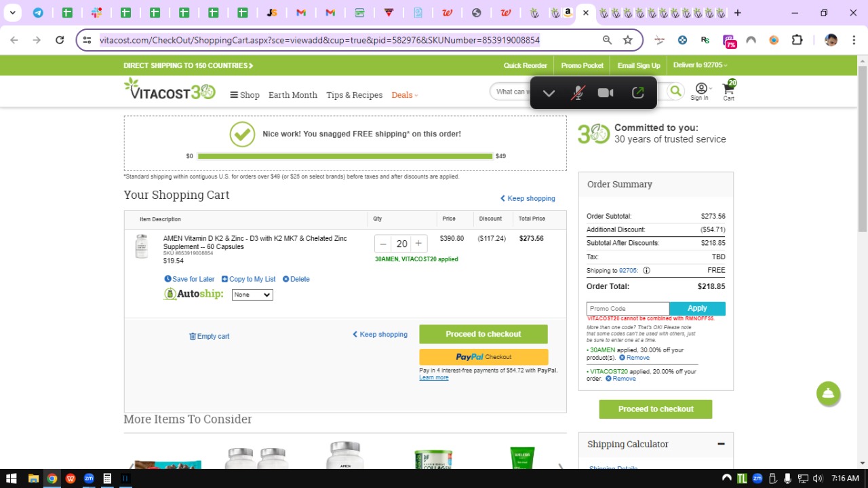Click Proceed to checkout under Order Summary
This screenshot has height=488, width=868.
[x=656, y=409]
